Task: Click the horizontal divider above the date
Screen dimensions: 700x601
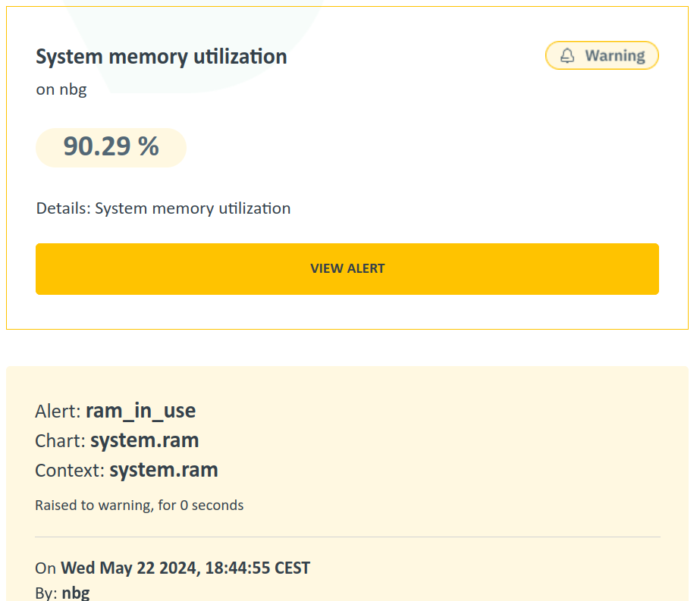Action: (347, 537)
